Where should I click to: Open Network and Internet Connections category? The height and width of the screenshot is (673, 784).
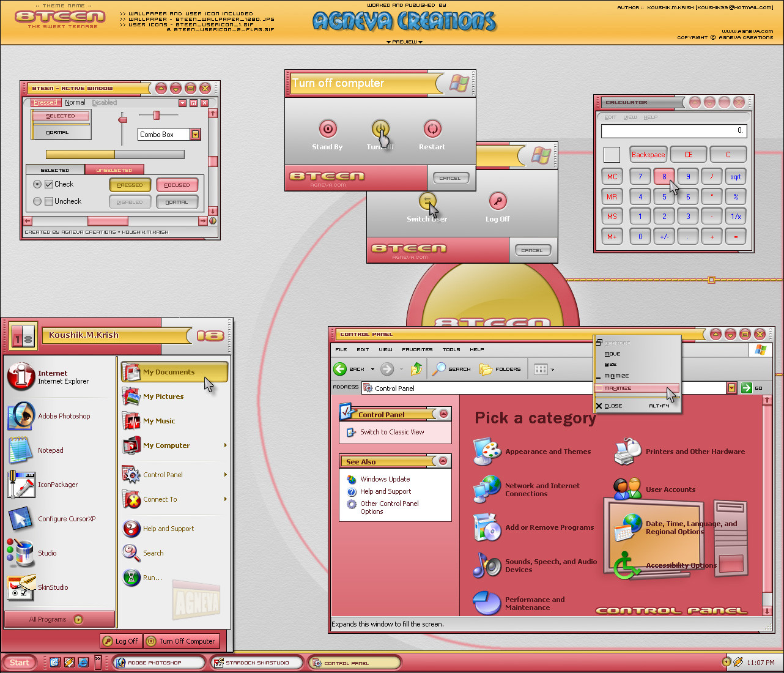tap(527, 489)
